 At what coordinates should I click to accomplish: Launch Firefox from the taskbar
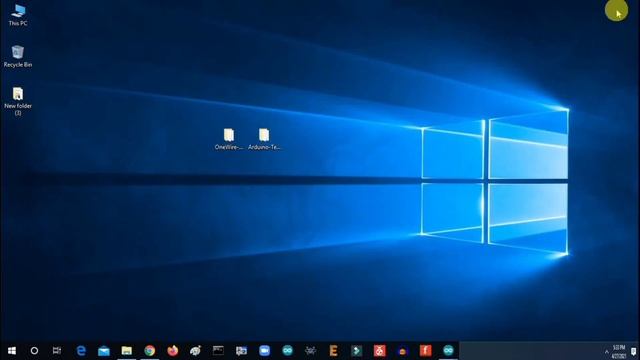click(173, 351)
